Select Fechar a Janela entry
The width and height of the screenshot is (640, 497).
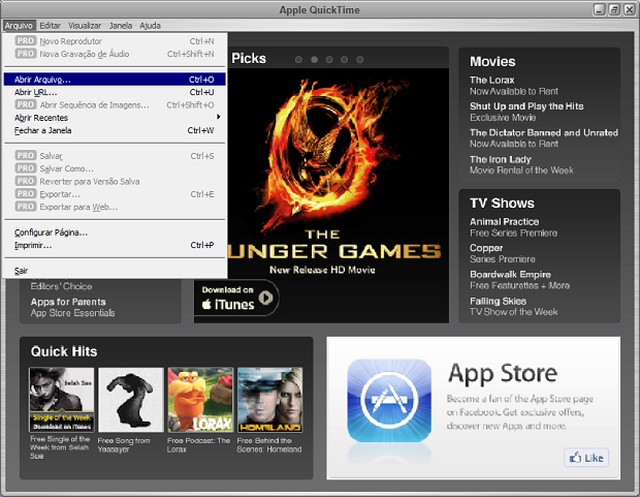[115, 131]
